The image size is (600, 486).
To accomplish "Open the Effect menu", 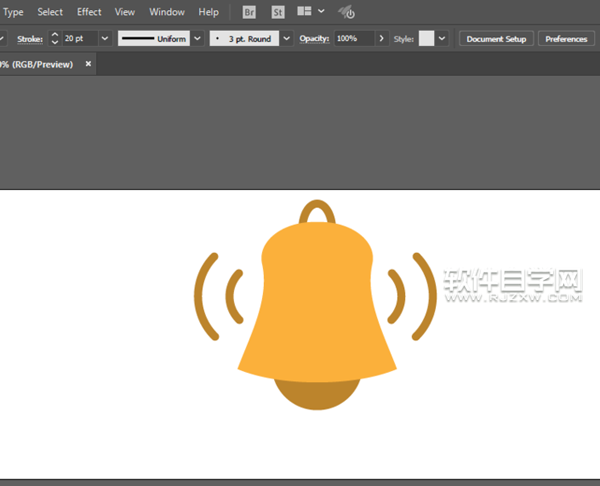I will pos(89,12).
